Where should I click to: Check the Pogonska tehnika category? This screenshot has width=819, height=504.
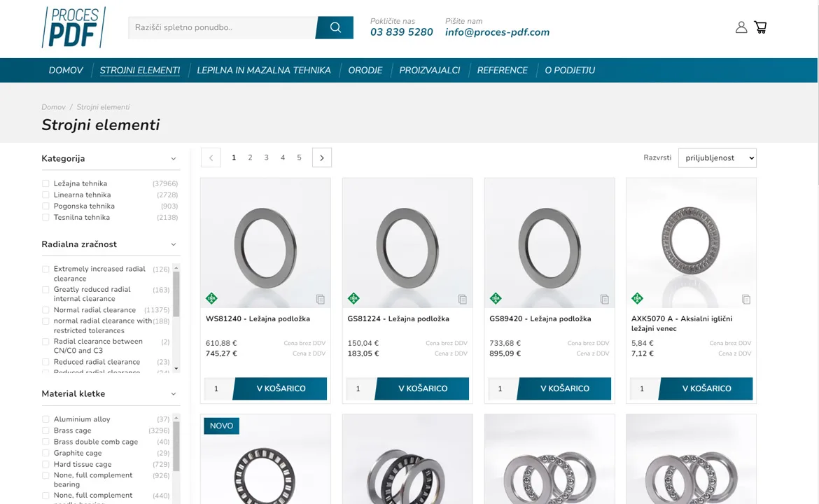click(x=45, y=206)
